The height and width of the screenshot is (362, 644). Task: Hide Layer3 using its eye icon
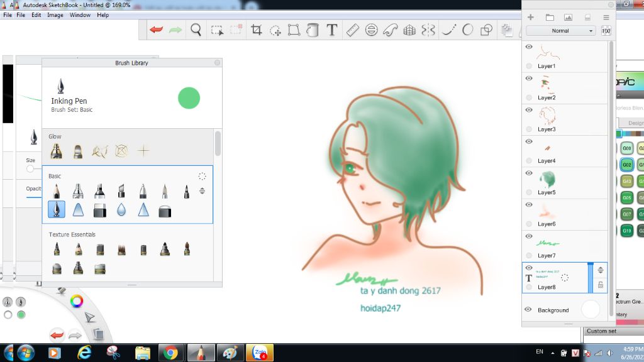point(529,110)
